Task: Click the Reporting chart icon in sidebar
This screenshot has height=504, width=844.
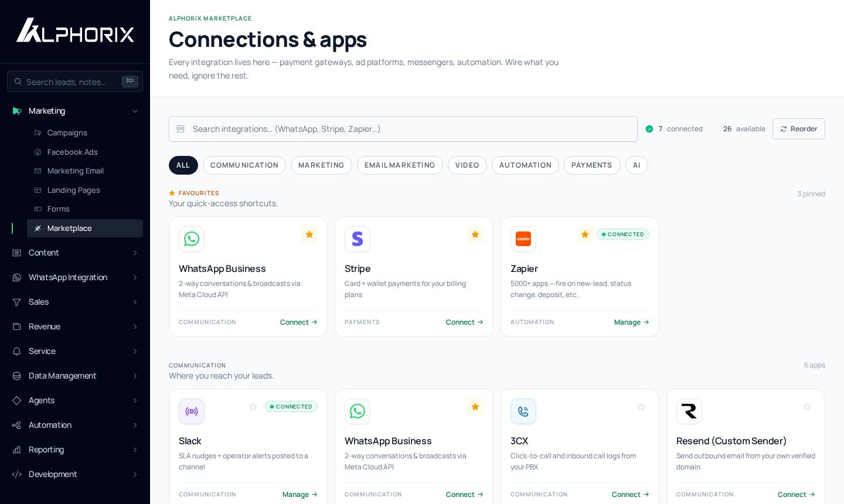Action: pos(17,449)
